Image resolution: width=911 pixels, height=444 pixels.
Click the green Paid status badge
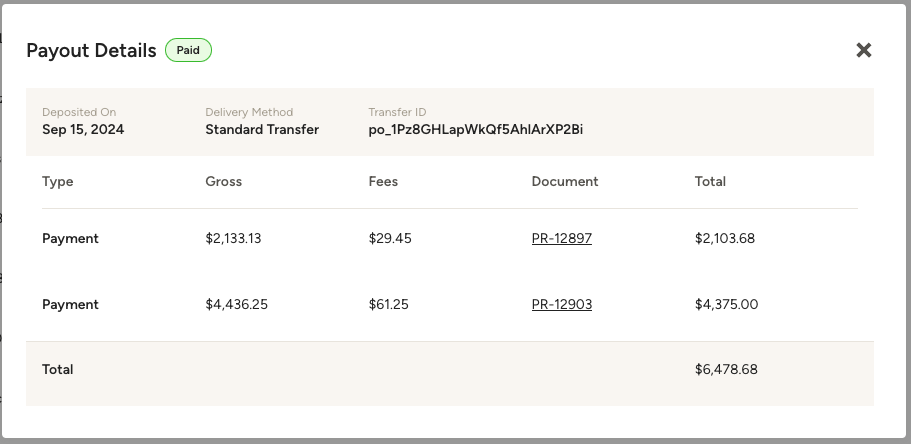tap(188, 50)
